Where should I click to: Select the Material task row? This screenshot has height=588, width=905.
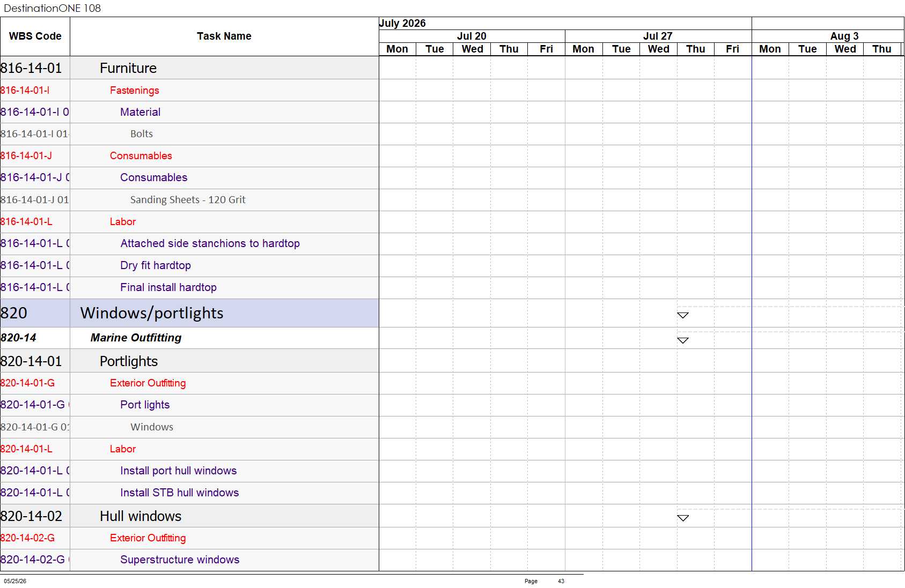(189, 112)
